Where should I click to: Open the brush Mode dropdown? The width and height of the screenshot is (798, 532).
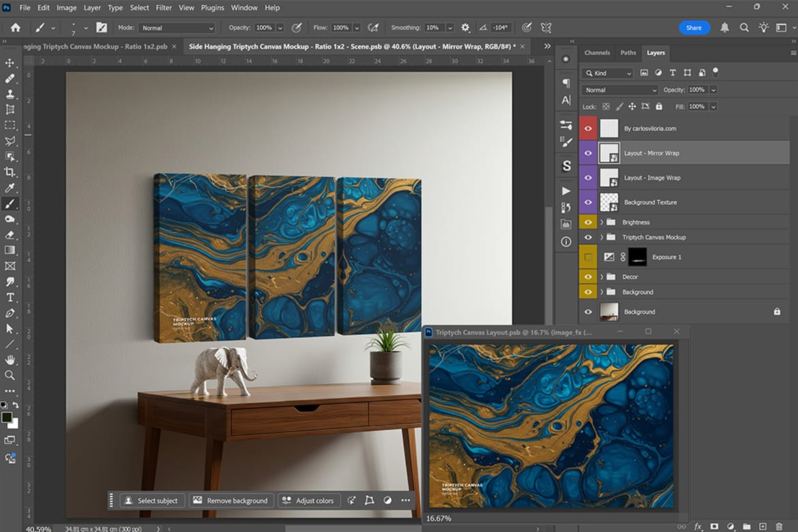click(x=177, y=28)
